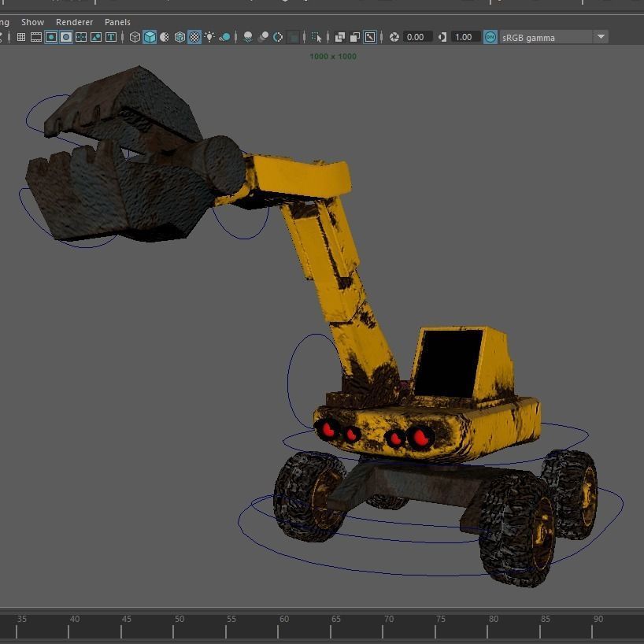Enable Wireframe on Shaded
Viewport: 644px width, 644px height.
(180, 37)
